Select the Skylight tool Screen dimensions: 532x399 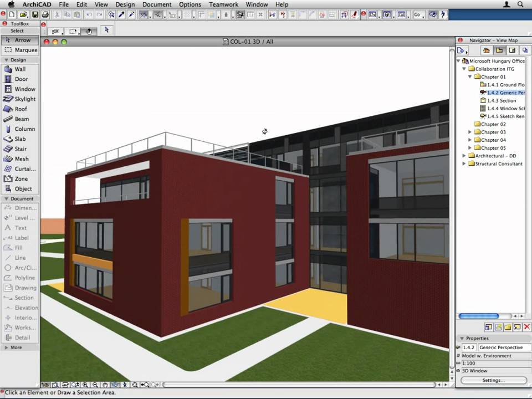tap(20, 99)
